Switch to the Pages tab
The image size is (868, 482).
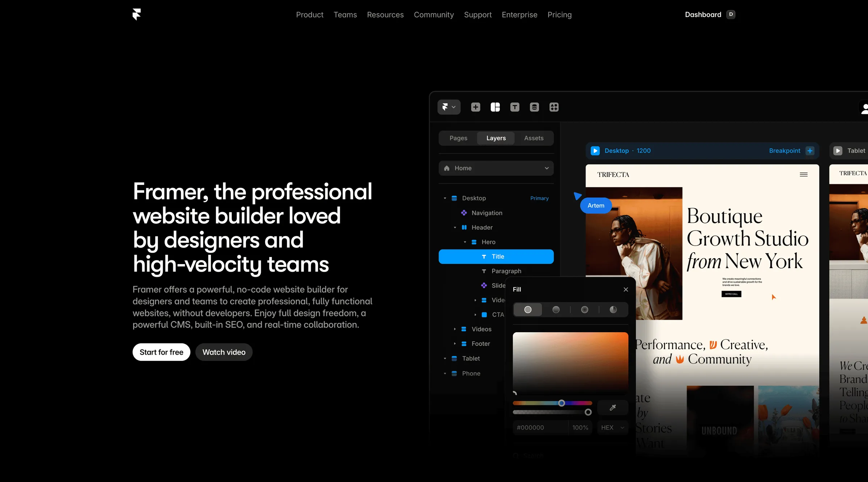(x=458, y=138)
